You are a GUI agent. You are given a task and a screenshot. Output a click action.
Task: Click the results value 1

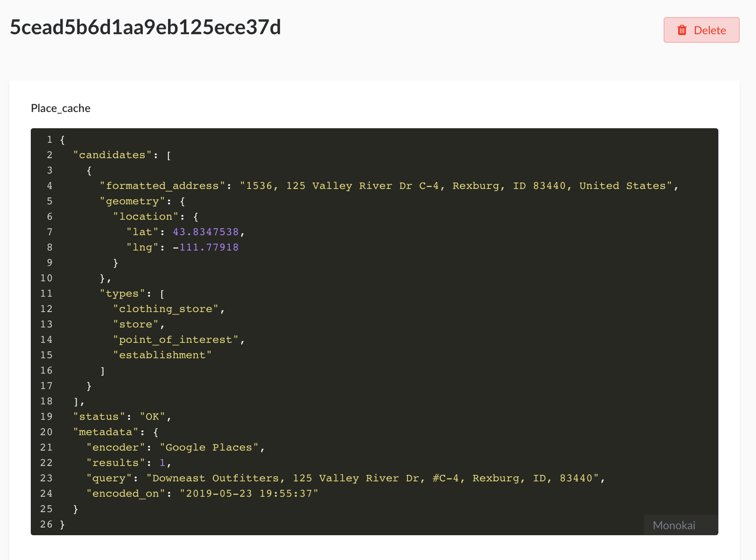point(163,463)
